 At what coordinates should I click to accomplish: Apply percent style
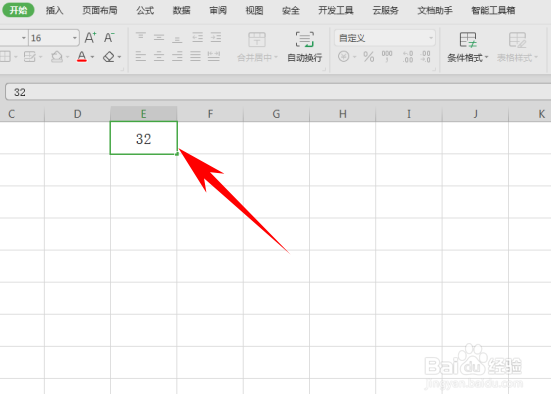369,57
